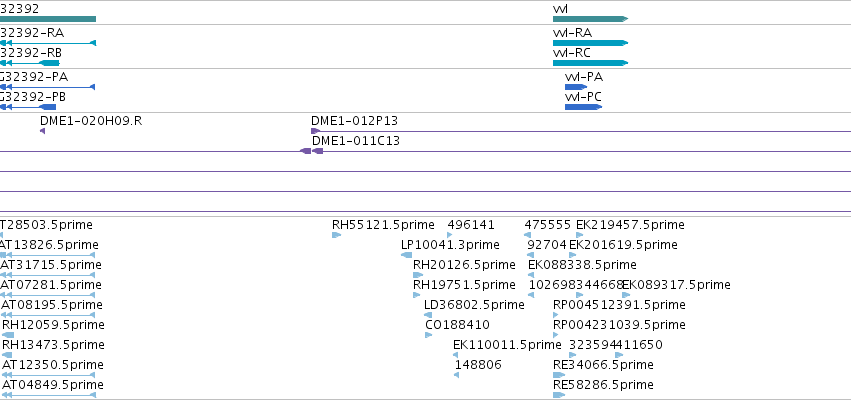Click the arrow glyph under LD36802.5prime

[x=428, y=315]
